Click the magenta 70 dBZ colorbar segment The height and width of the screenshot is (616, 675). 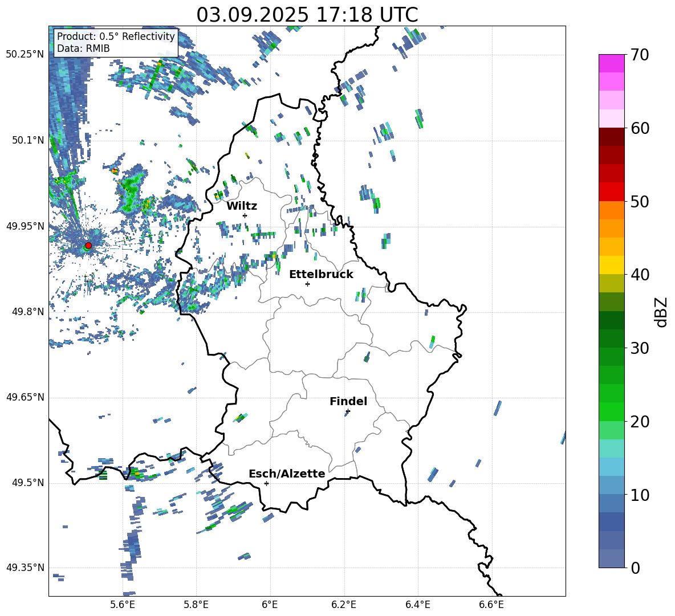[x=611, y=63]
